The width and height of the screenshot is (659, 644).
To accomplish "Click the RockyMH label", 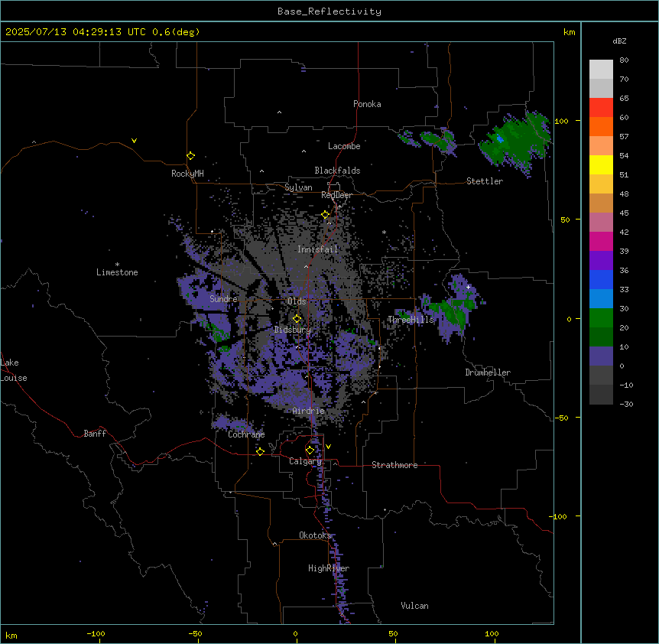I will (x=187, y=174).
